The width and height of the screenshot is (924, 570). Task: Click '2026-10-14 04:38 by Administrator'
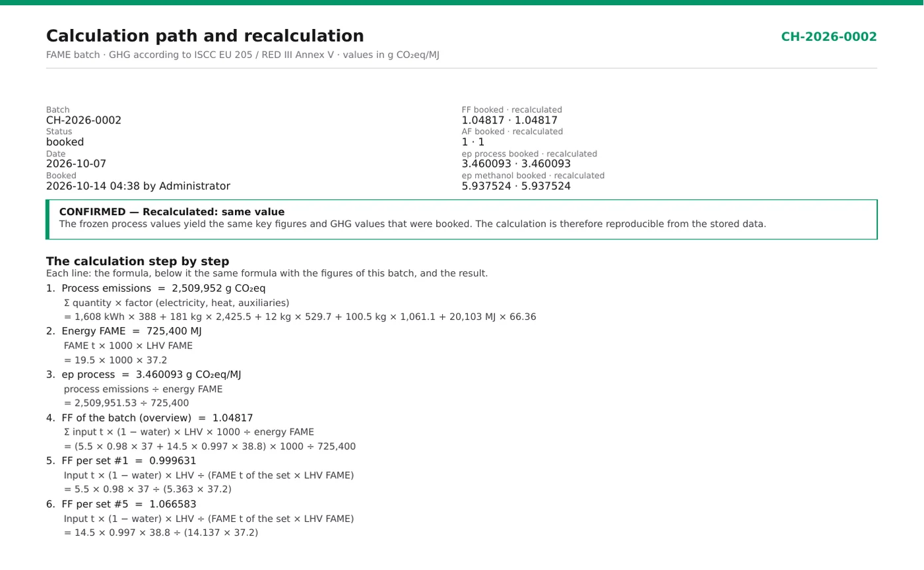(x=138, y=186)
